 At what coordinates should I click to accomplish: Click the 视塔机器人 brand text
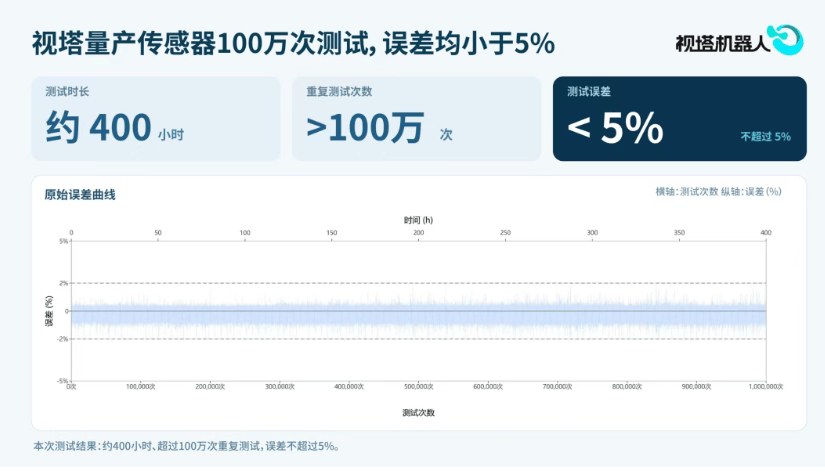click(722, 44)
